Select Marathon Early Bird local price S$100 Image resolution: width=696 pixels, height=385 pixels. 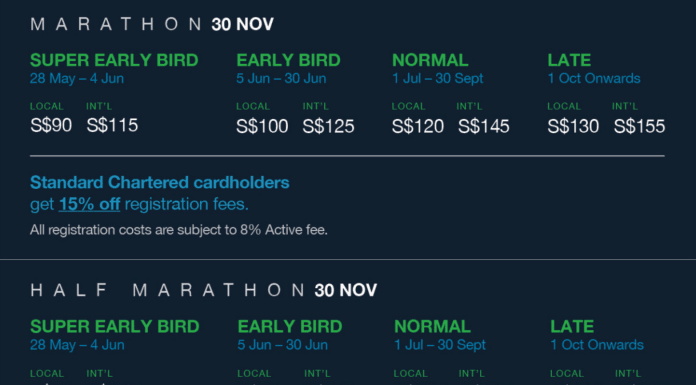point(262,126)
